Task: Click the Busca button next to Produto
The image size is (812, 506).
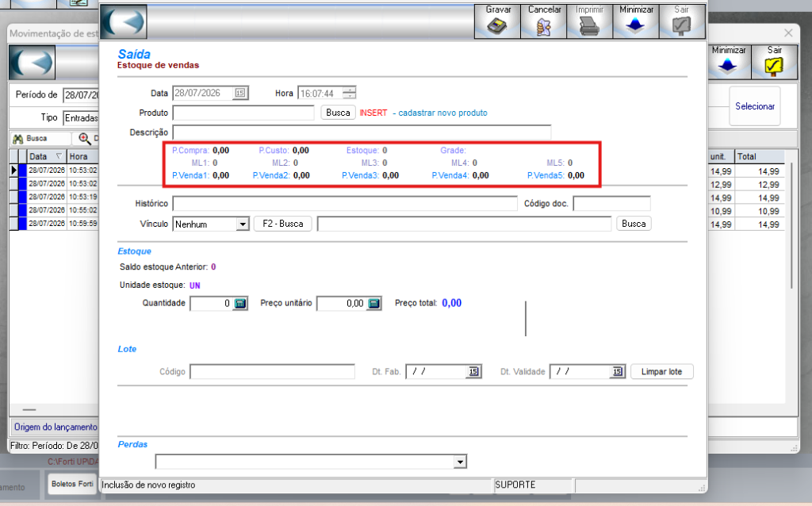Action: [338, 113]
